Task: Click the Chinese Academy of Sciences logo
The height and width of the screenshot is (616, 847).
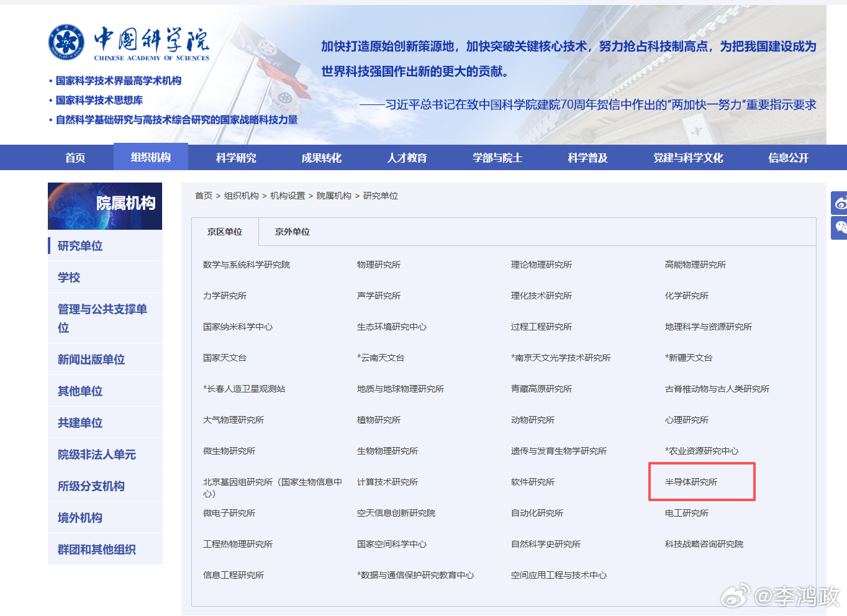Action: point(129,42)
